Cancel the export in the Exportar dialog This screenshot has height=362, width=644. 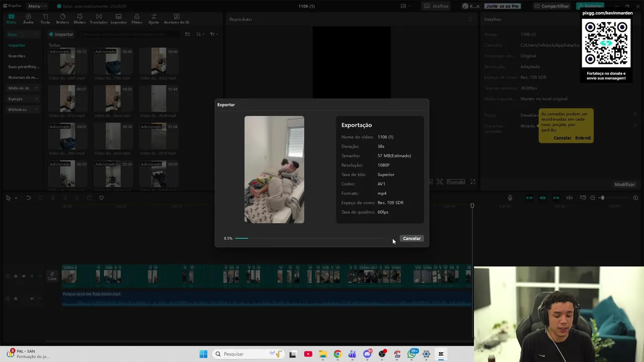point(412,238)
